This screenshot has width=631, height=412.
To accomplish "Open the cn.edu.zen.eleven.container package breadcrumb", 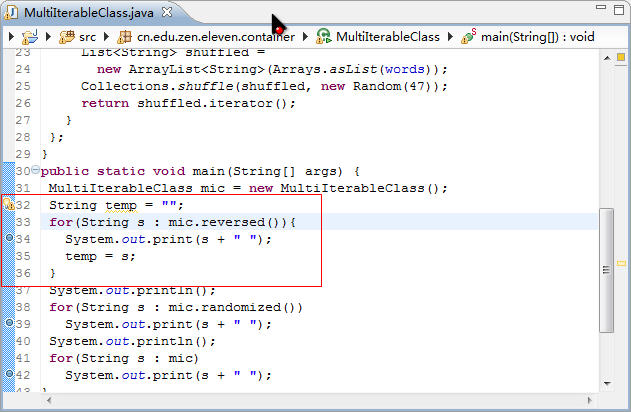I will (x=216, y=37).
